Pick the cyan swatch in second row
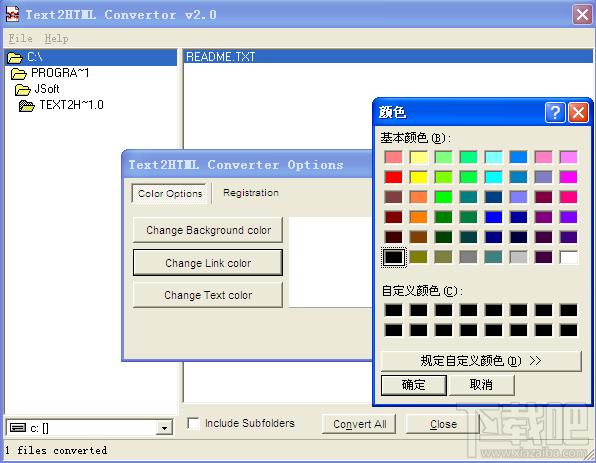Screen dimensions: 596x463 coord(494,177)
